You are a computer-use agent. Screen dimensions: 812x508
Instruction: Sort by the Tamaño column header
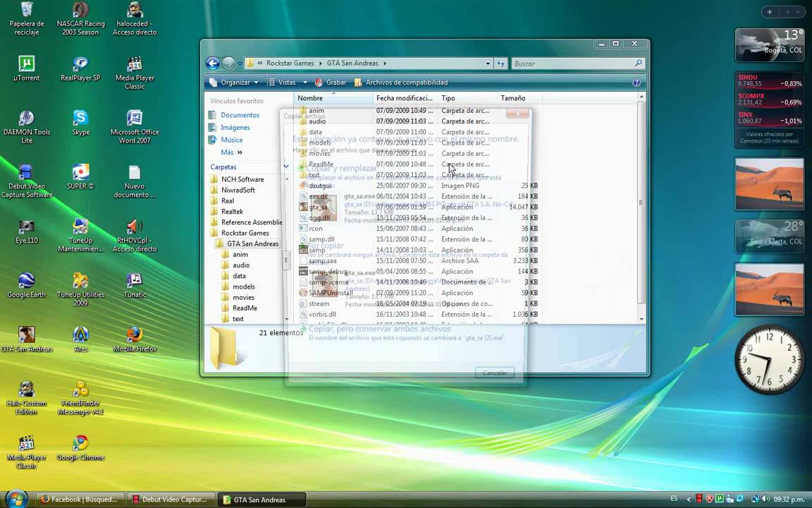point(519,98)
